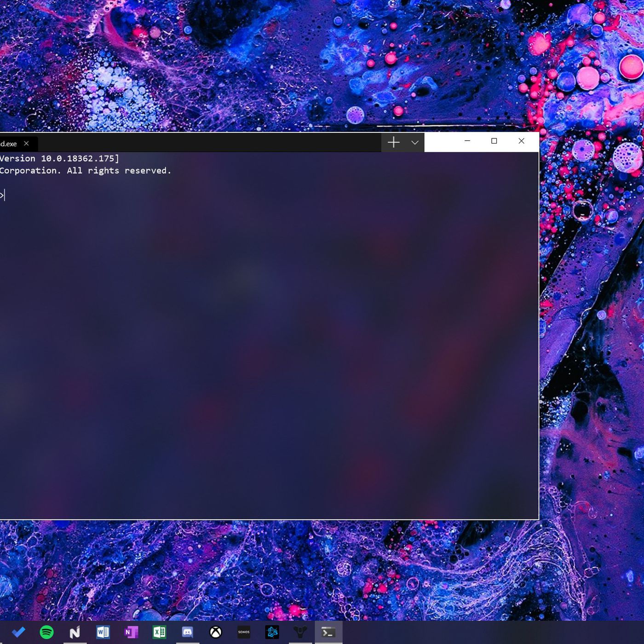Viewport: 644px width, 644px height.
Task: Open the Sonos app from taskbar
Action: 244,632
